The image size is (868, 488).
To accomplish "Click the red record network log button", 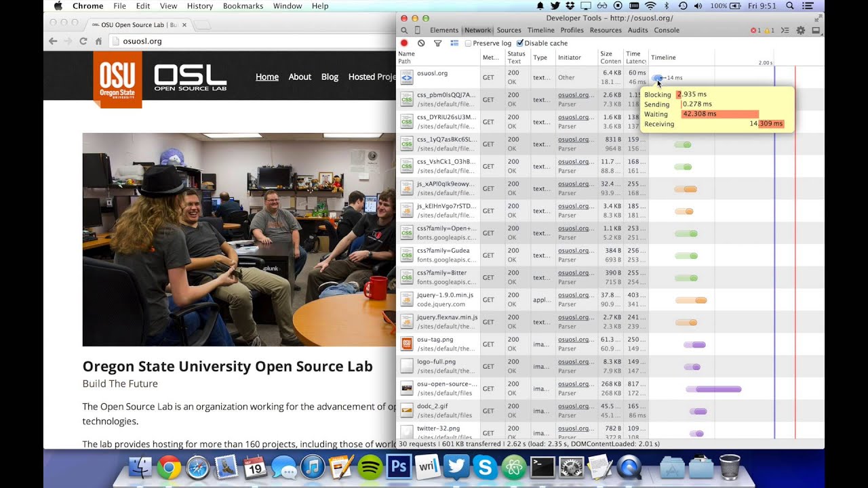I will tap(404, 43).
